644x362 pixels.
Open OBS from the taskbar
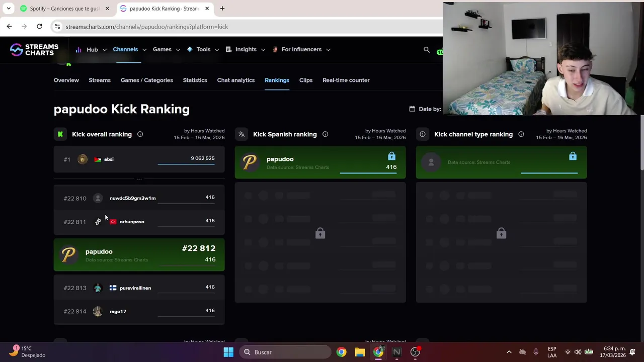click(x=415, y=352)
